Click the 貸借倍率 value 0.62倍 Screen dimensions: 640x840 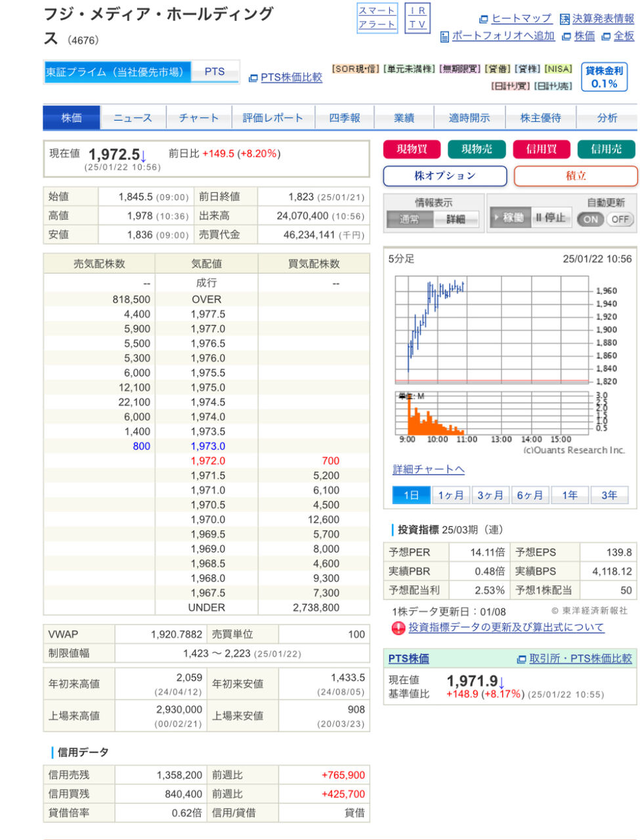click(187, 813)
